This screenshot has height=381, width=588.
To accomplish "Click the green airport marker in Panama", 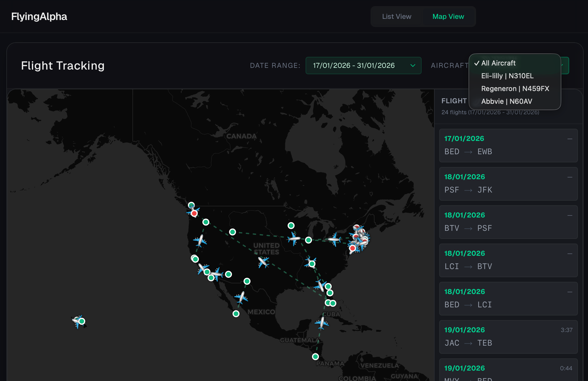I will 315,357.
